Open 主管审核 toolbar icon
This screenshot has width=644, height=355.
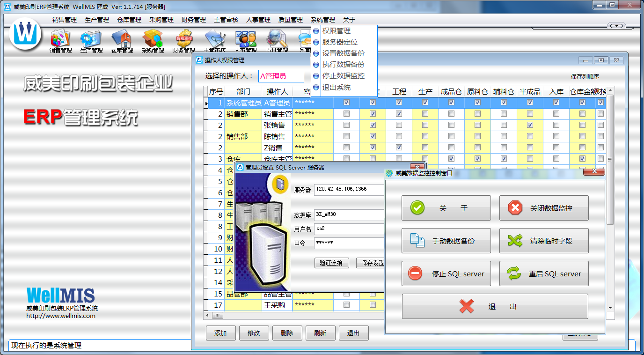click(215, 38)
